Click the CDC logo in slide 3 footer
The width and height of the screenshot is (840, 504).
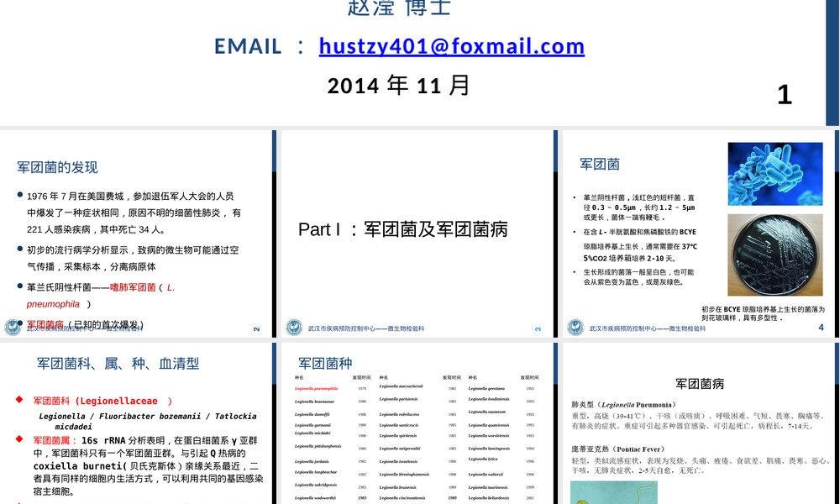point(293,328)
